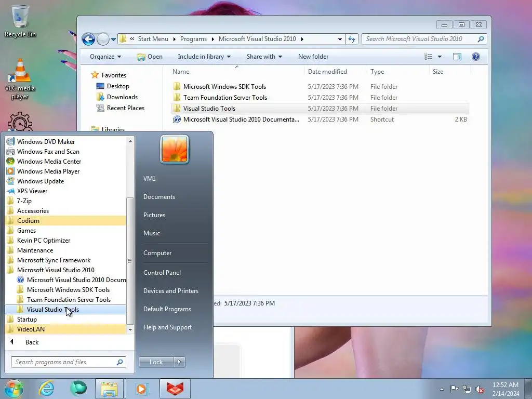Open Windows Media Center
Image resolution: width=532 pixels, height=399 pixels.
point(65,161)
